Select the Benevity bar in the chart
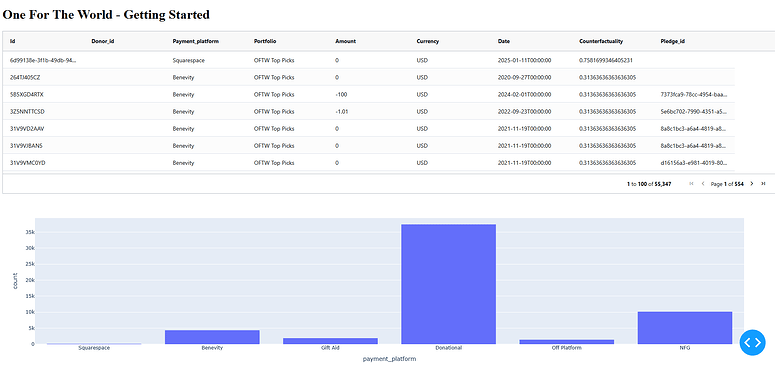This screenshot has height=366, width=775. coord(212,337)
